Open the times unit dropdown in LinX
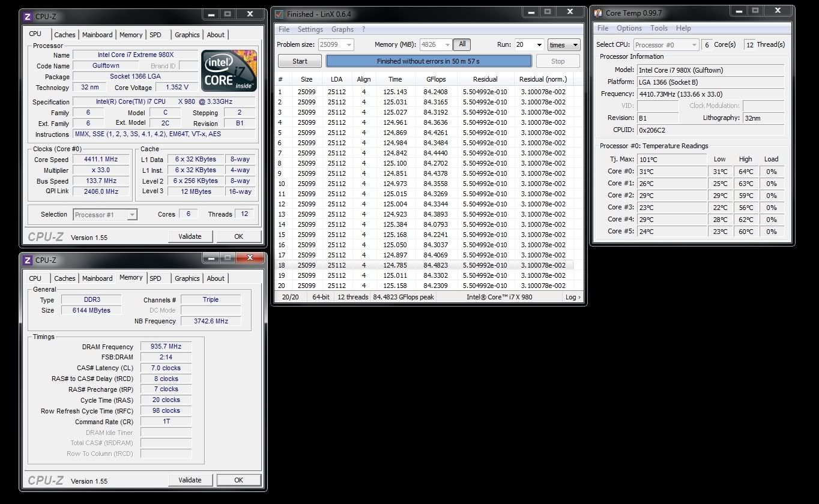819x504 pixels. click(x=564, y=44)
